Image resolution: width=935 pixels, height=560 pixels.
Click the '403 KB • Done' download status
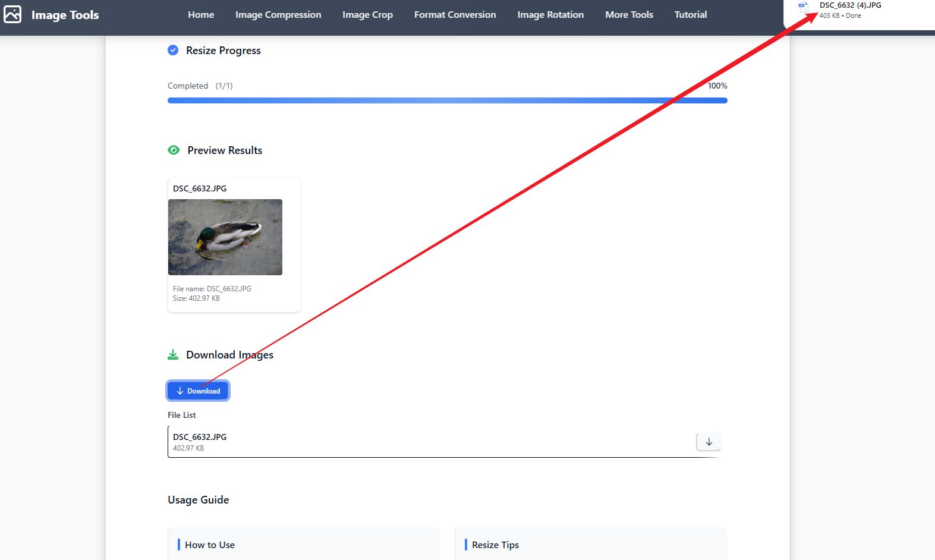(x=840, y=15)
